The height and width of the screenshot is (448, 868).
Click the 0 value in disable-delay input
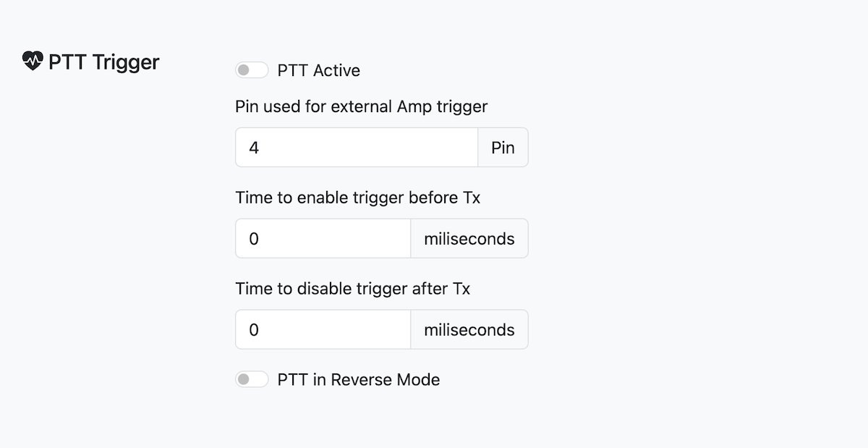[x=254, y=330]
